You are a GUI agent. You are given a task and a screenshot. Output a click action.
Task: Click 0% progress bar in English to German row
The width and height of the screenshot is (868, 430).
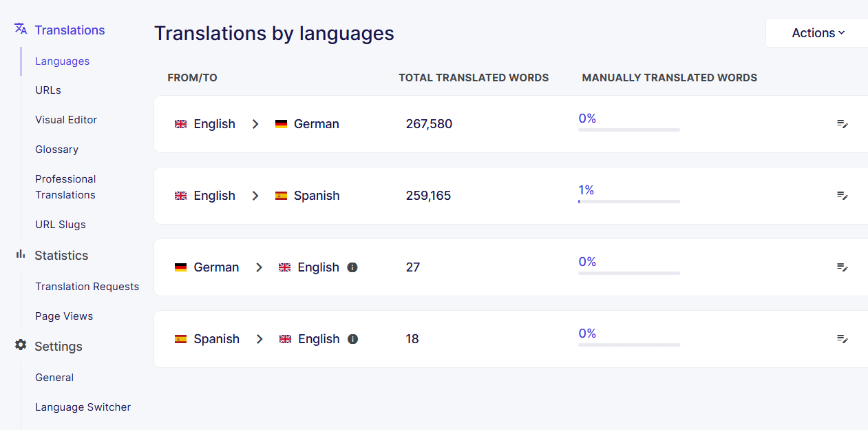[629, 130]
